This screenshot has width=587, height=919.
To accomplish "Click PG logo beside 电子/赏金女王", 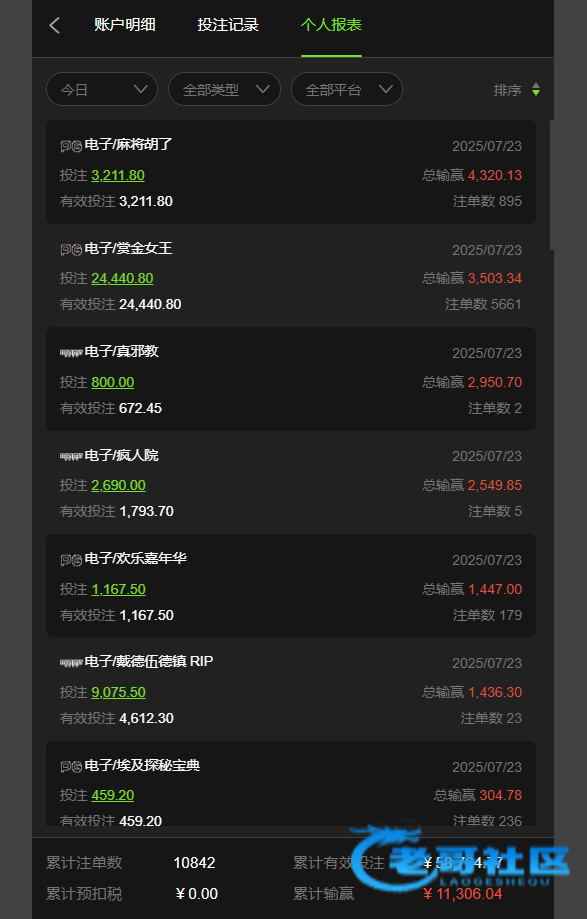I will [x=71, y=250].
